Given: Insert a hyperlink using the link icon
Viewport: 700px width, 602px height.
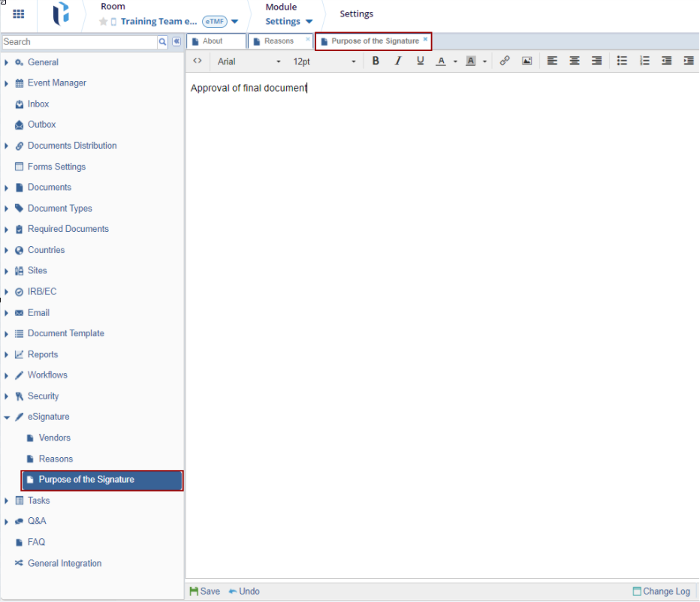Looking at the screenshot, I should pyautogui.click(x=505, y=62).
